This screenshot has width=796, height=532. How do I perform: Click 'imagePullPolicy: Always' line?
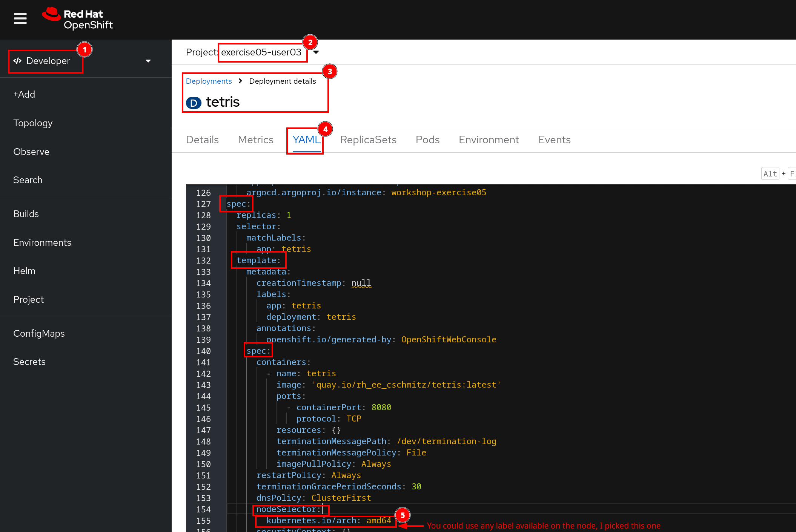333,464
